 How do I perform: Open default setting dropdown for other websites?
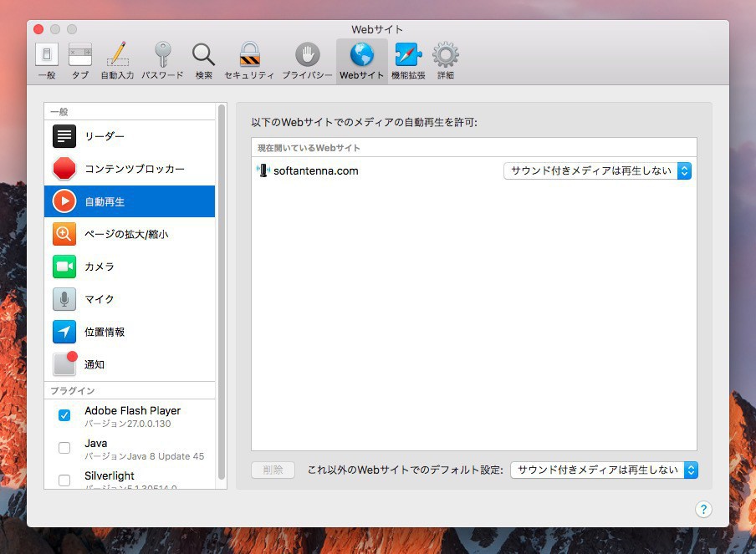tap(604, 470)
